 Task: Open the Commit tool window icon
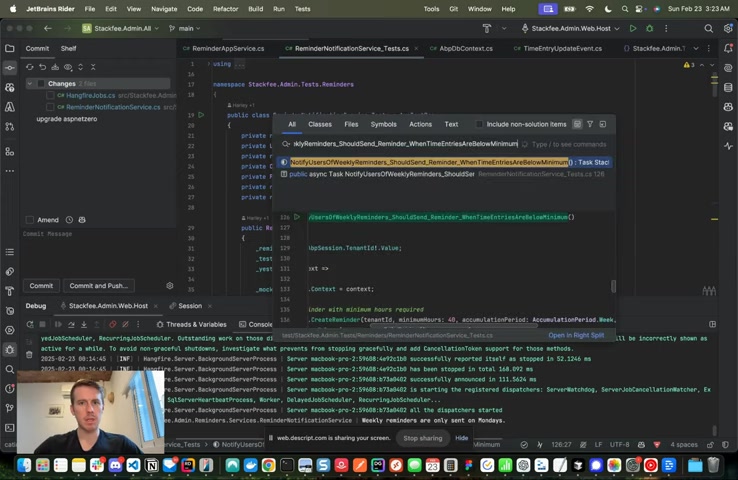pos(9,68)
